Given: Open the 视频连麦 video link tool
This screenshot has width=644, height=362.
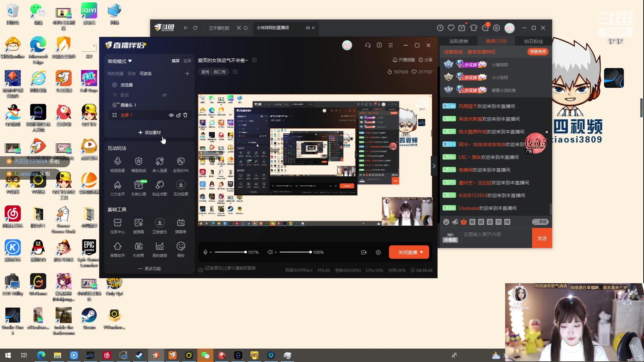Looking at the screenshot, I should click(117, 162).
